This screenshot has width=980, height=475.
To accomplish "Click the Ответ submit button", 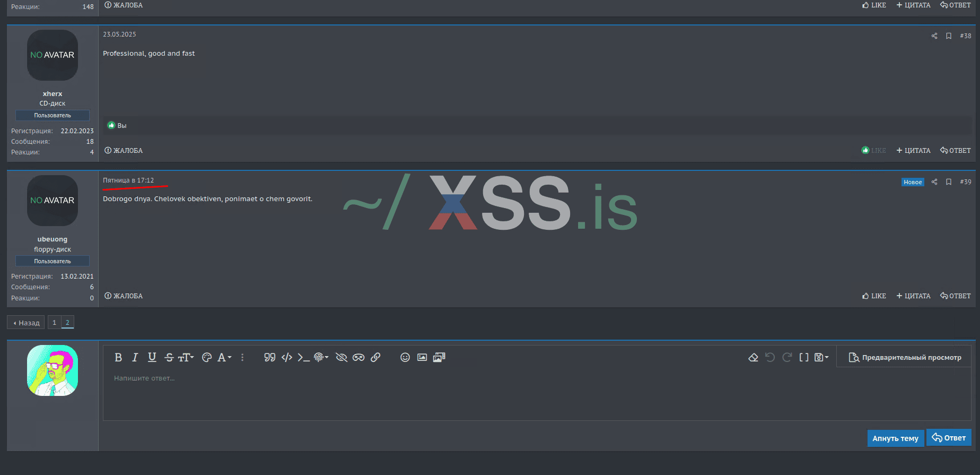I will pos(949,438).
